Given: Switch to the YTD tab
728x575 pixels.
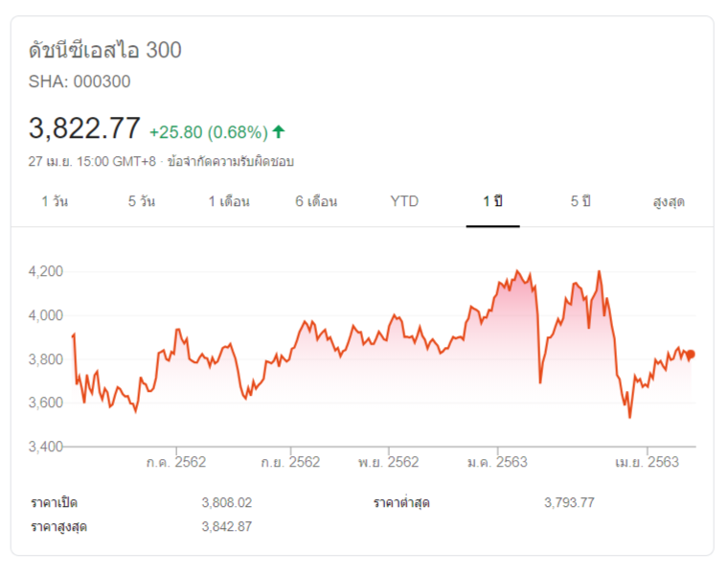Looking at the screenshot, I should (404, 201).
